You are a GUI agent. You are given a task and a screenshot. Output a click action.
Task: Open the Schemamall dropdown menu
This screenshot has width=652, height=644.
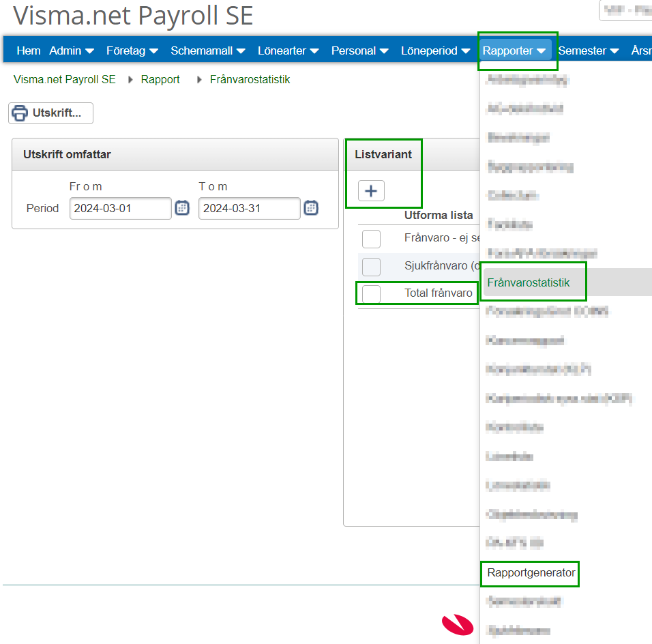[x=208, y=50]
